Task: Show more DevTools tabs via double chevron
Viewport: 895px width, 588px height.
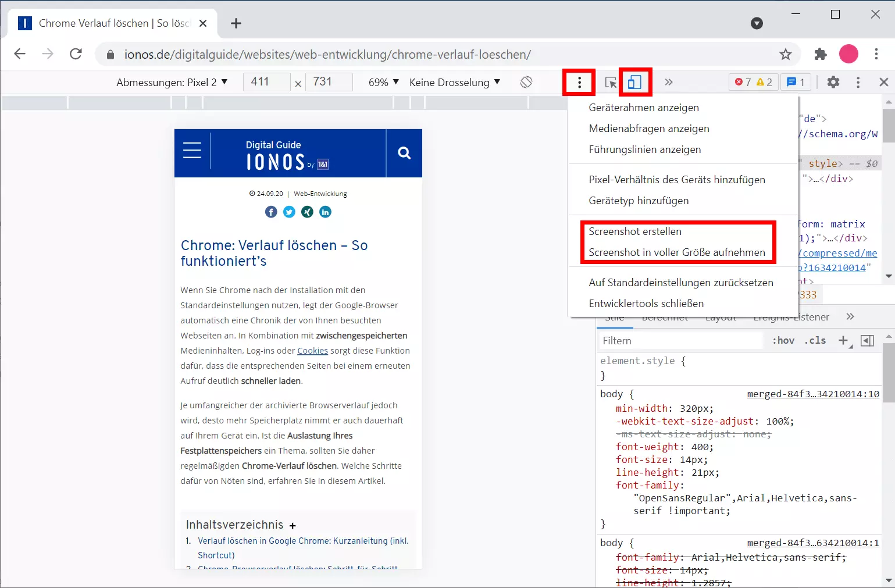Action: (x=669, y=82)
